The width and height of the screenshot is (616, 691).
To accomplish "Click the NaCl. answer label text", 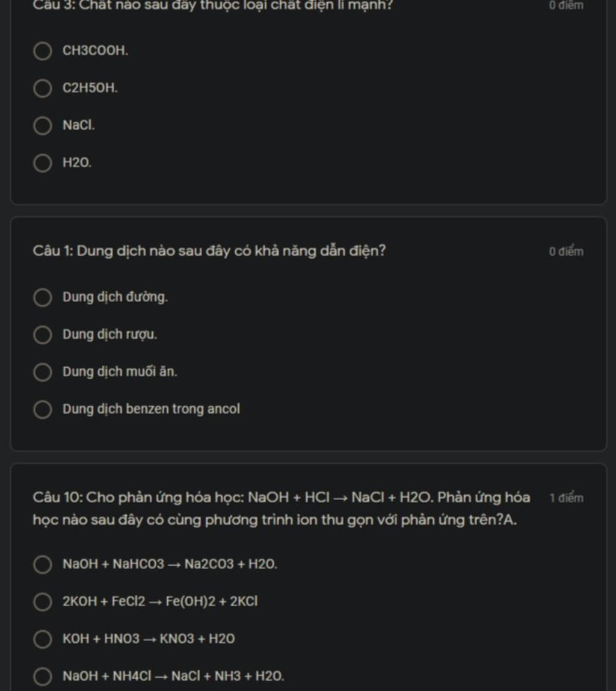I will 79,125.
